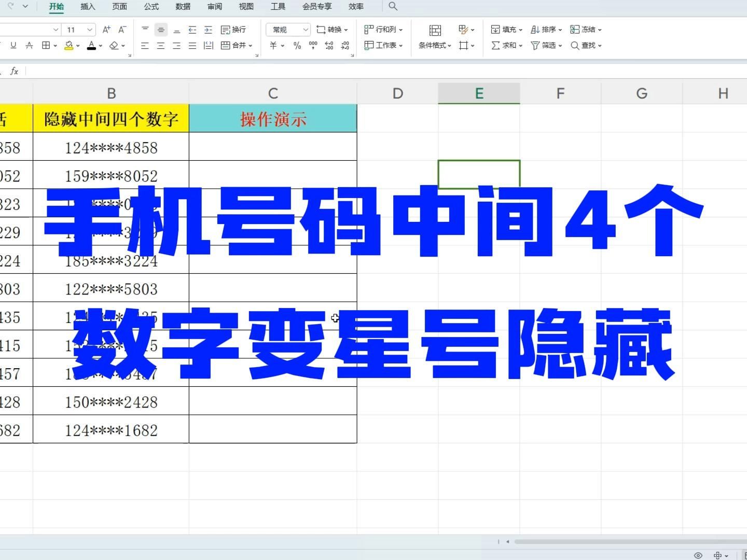Image resolution: width=747 pixels, height=560 pixels.
Task: Click the 查找 find button
Action: [x=586, y=46]
